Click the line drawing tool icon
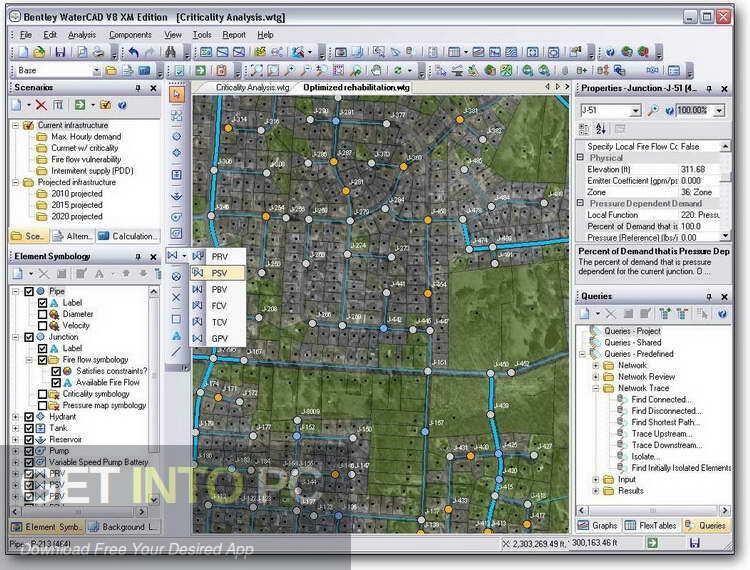This screenshot has width=750, height=570. pos(176,352)
